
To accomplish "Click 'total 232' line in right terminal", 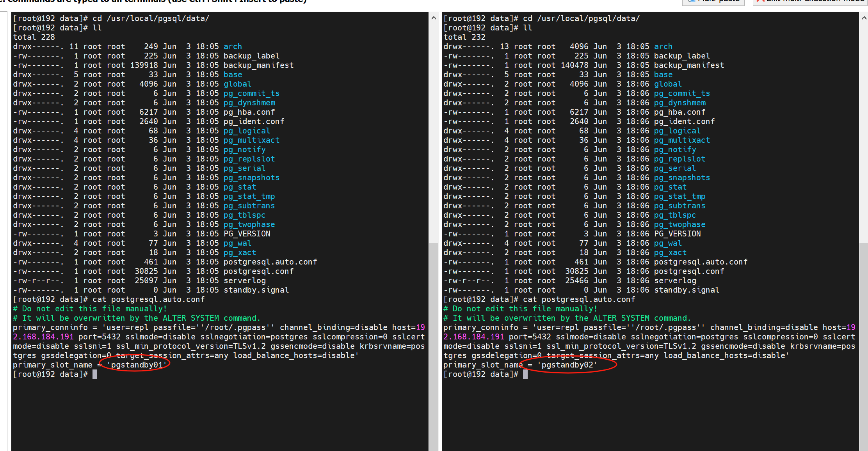I will [464, 37].
